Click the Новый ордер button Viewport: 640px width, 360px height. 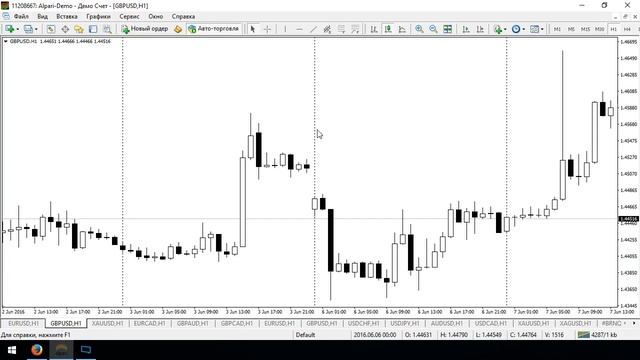click(145, 29)
